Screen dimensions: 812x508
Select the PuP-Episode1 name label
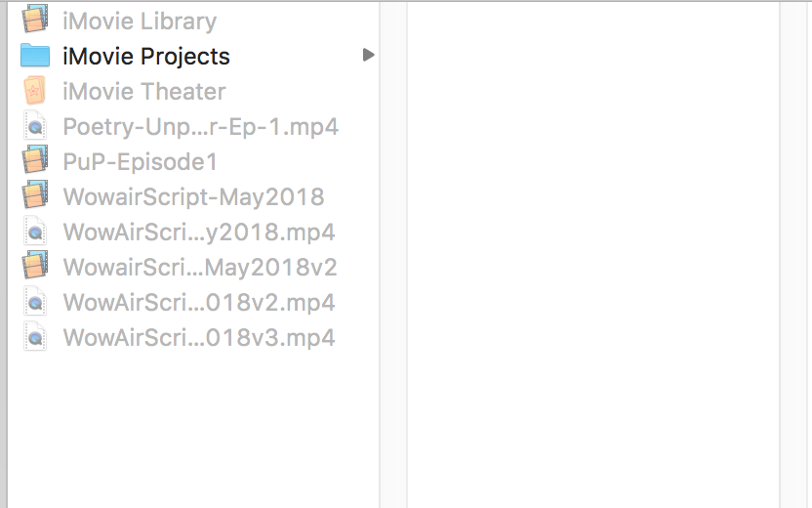point(141,161)
